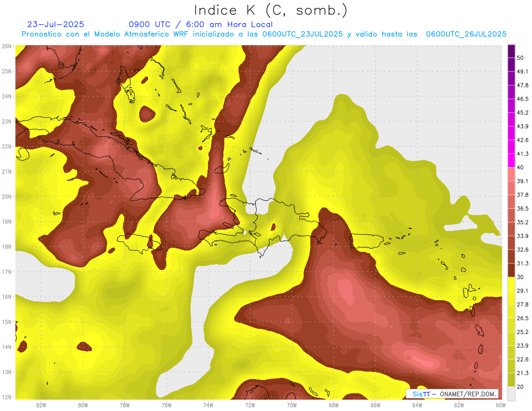Click the colorbar value 41.3
Image resolution: width=532 pixels, height=411 pixels.
[x=523, y=154]
